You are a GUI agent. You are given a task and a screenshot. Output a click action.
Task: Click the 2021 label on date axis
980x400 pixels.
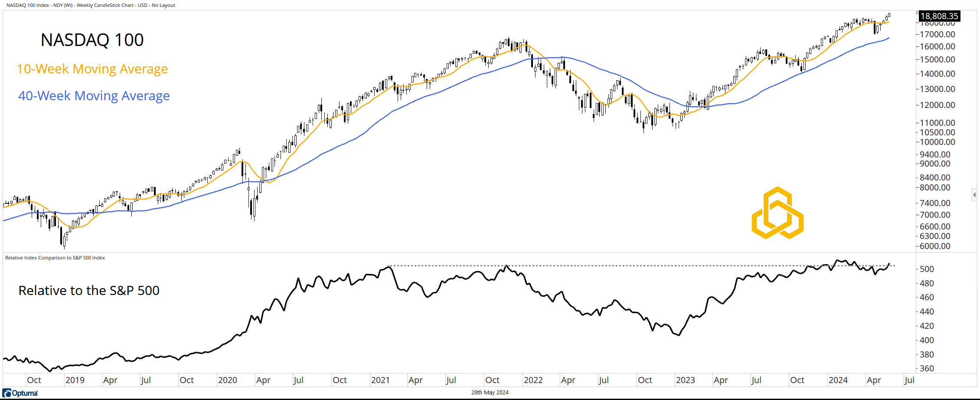click(380, 380)
